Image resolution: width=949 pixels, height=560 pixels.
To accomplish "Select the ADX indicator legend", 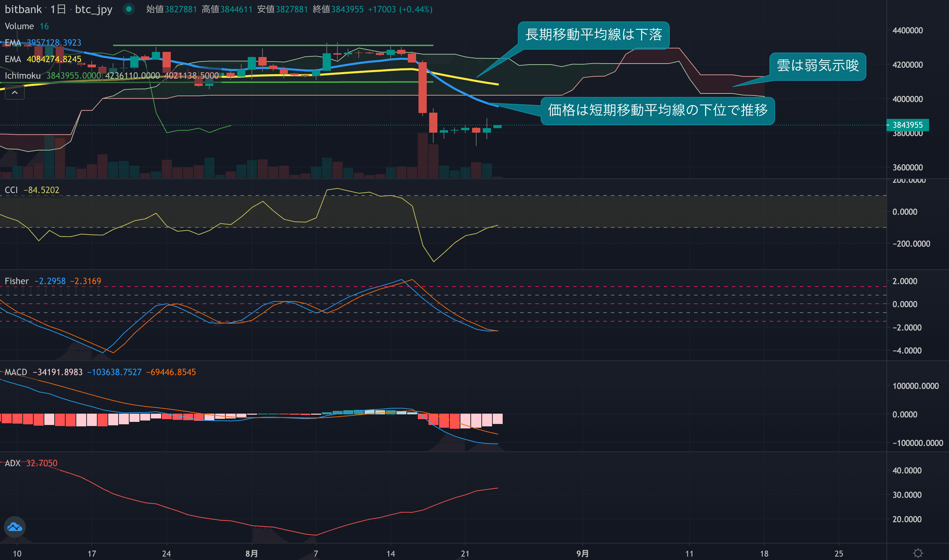I will pos(12,463).
